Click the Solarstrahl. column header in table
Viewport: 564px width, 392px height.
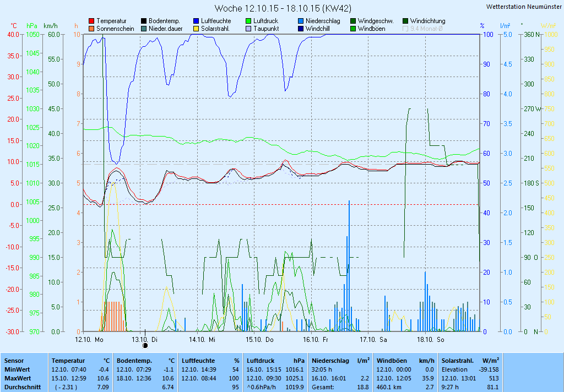click(x=458, y=361)
